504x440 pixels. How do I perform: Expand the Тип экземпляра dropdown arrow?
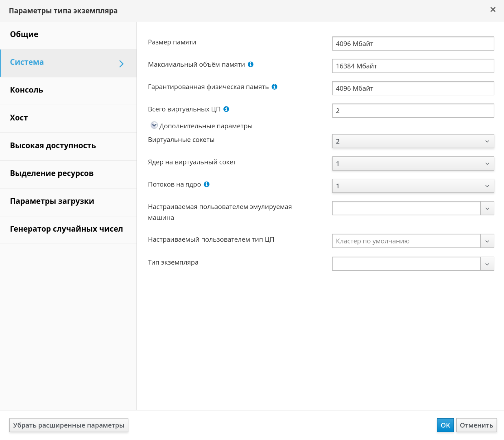point(487,264)
